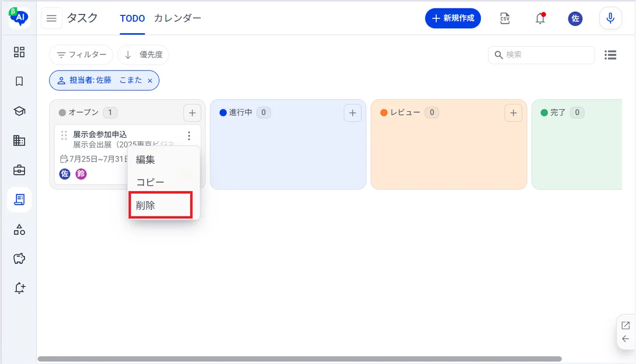Toggle the hamburger menu button
Viewport: 636px width, 364px height.
click(52, 19)
